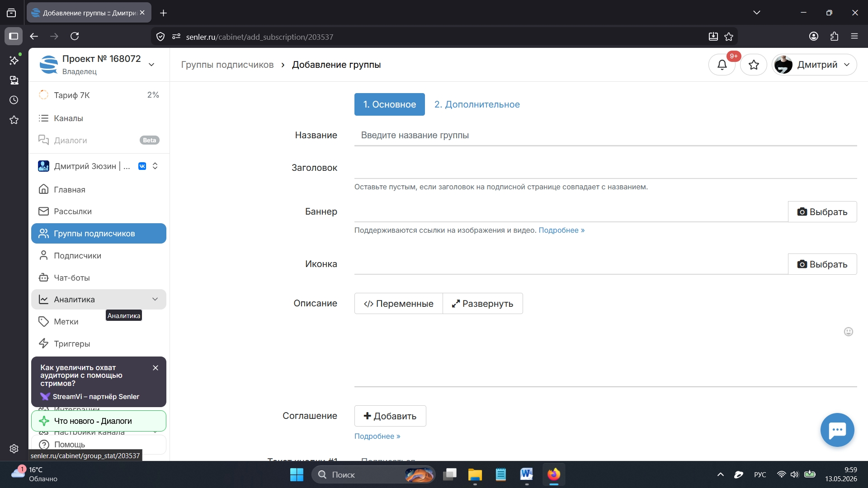Expand the Аналитика menu chevron
This screenshot has height=488, width=868.
155,299
